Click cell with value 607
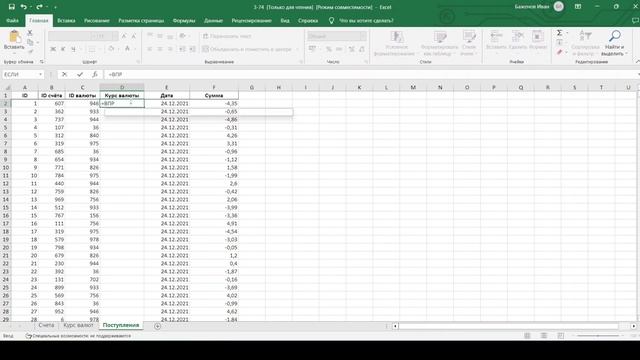Image resolution: width=640 pixels, height=360 pixels. click(x=51, y=103)
